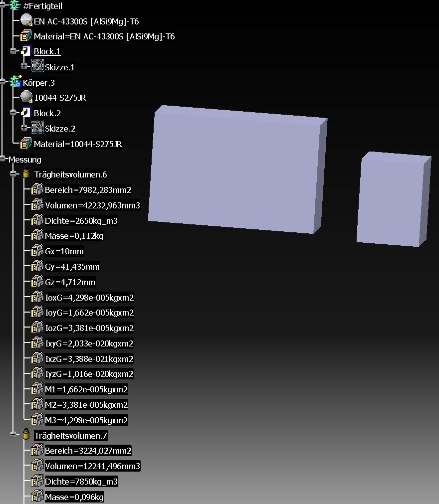
Task: Select the Block.2 label
Action: 47,113
